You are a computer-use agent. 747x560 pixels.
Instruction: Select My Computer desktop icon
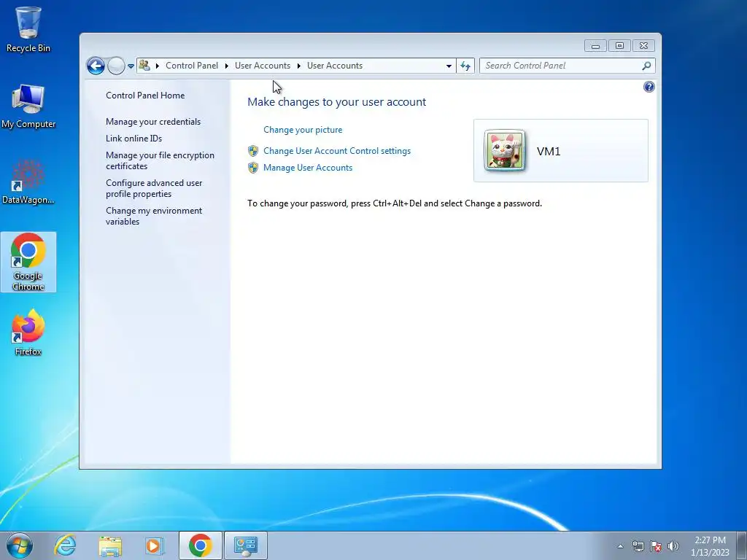pyautogui.click(x=28, y=106)
